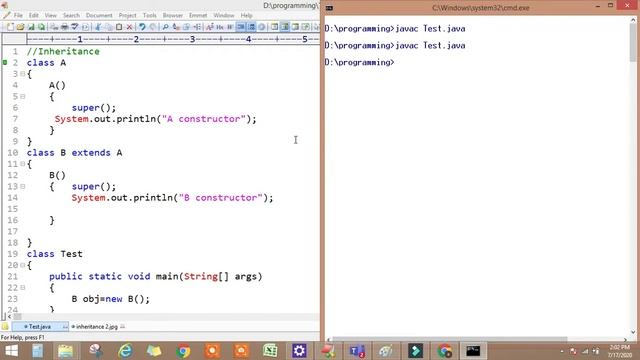Click the Save All toolbar icon

pyautogui.click(x=41, y=27)
